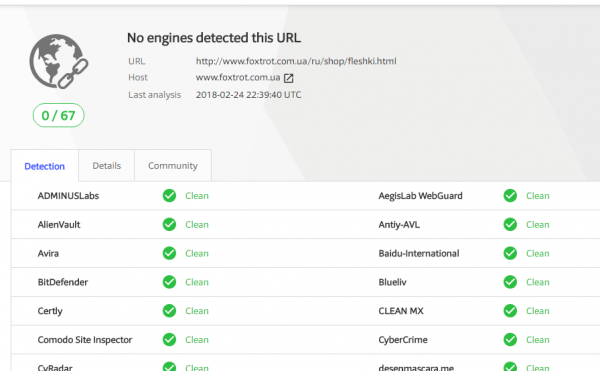Image resolution: width=600 pixels, height=371 pixels.
Task: Switch to the Detection tab
Action: point(44,166)
